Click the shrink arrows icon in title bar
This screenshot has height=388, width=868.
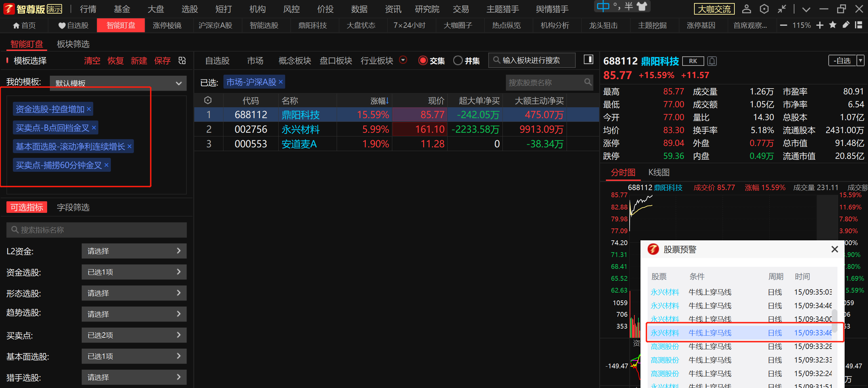(782, 9)
